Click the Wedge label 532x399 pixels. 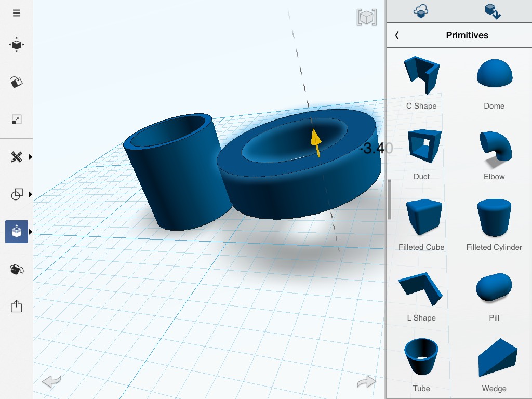[x=494, y=389]
